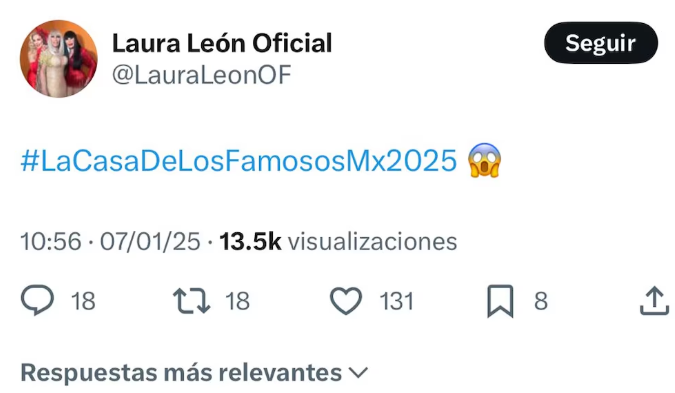Click the 07/01/25 post date
The height and width of the screenshot is (393, 675).
coord(150,241)
